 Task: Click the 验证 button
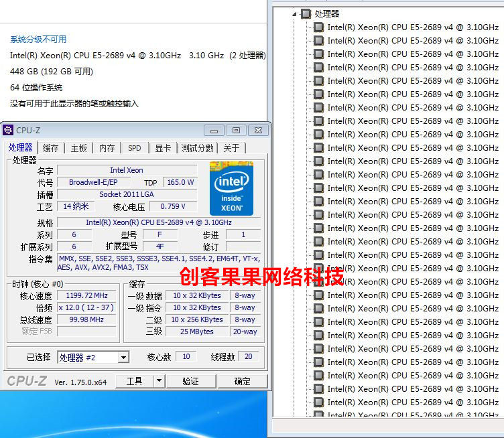click(190, 381)
